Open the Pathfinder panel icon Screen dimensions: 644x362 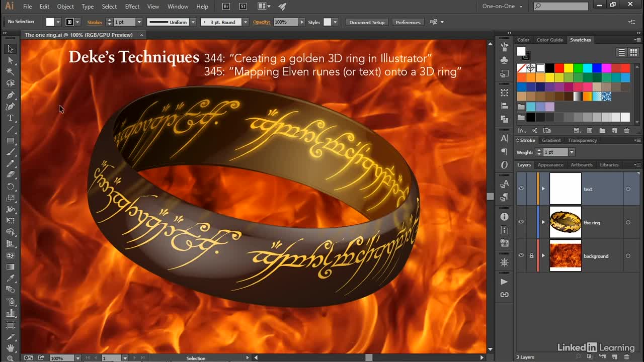pyautogui.click(x=505, y=119)
